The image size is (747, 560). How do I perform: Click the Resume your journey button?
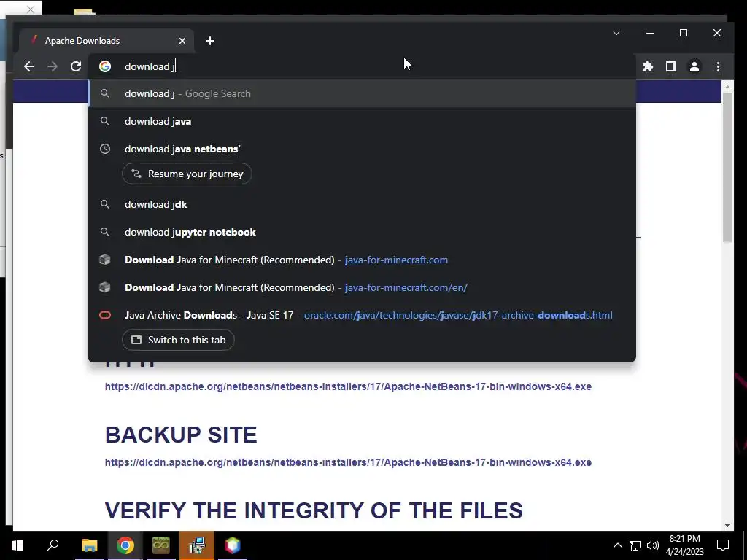(x=187, y=174)
